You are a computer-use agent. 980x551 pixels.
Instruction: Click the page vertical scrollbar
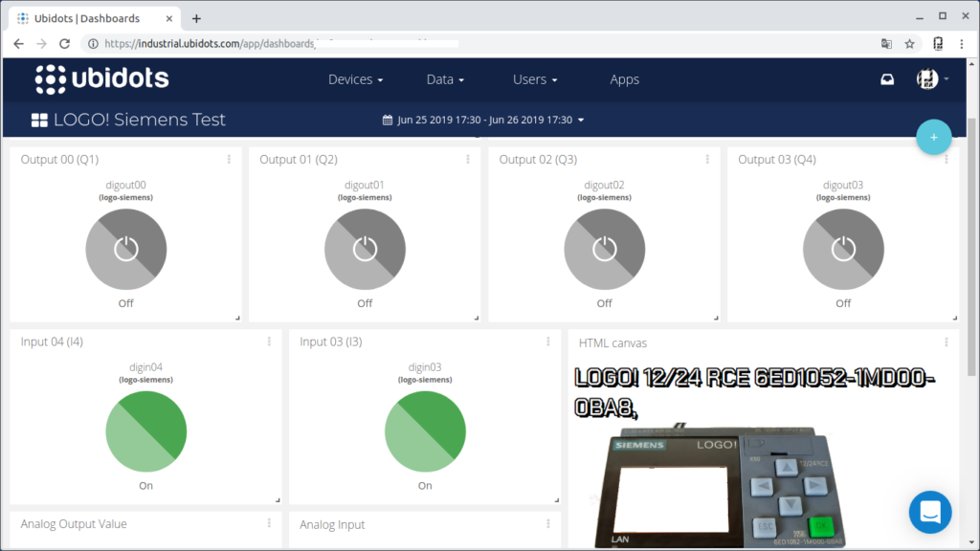[971, 247]
